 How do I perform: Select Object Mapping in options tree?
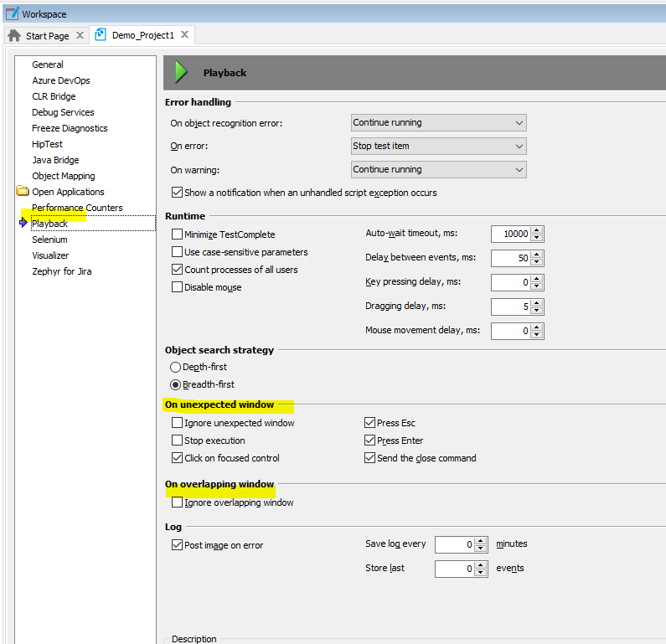63,176
